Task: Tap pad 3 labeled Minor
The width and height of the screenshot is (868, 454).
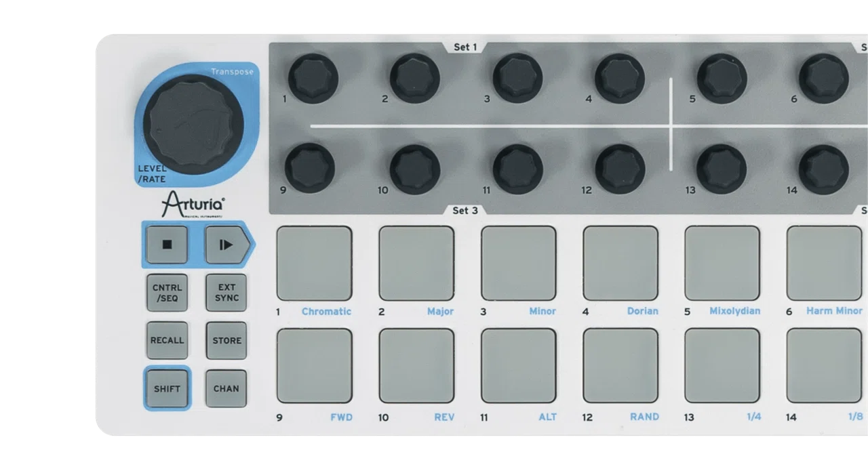Action: point(519,264)
